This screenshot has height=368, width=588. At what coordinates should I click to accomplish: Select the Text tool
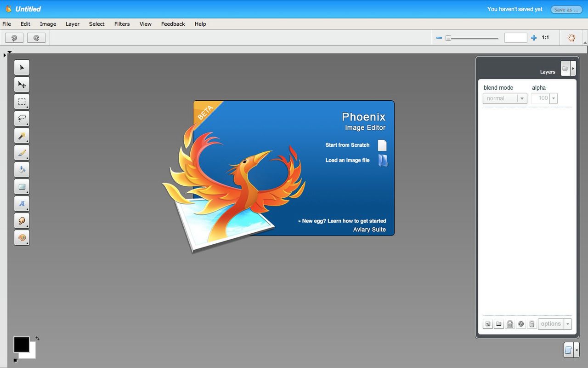click(22, 203)
